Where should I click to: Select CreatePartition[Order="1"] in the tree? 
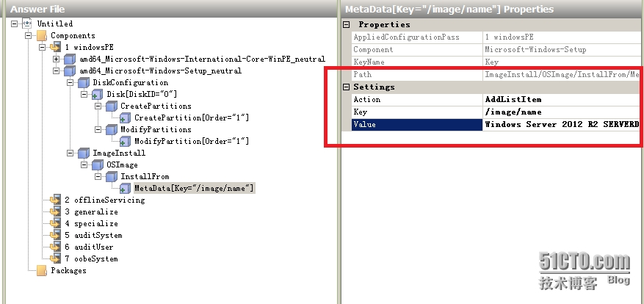coord(192,118)
